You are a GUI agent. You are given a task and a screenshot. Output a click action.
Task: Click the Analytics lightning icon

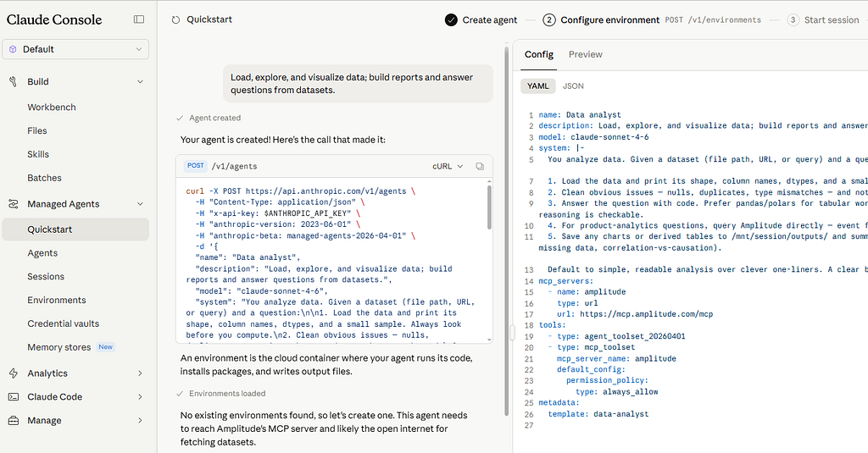click(14, 373)
